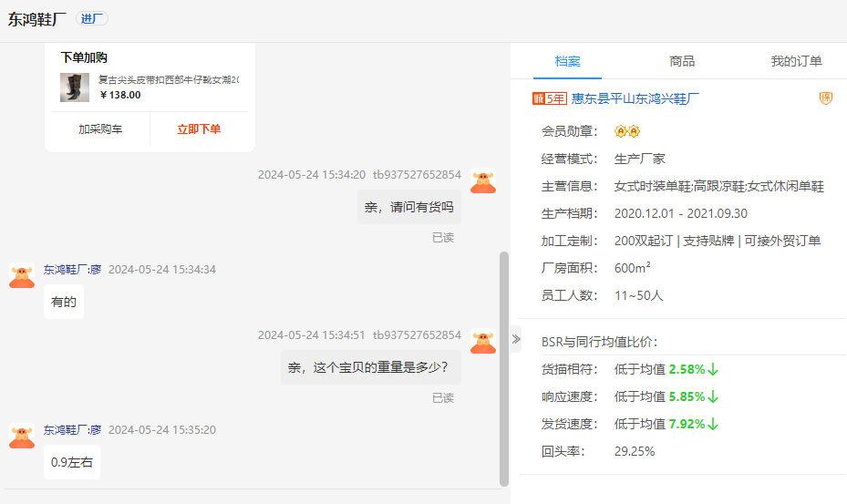
Task: Click the shield icon right of company name
Action: tap(826, 98)
